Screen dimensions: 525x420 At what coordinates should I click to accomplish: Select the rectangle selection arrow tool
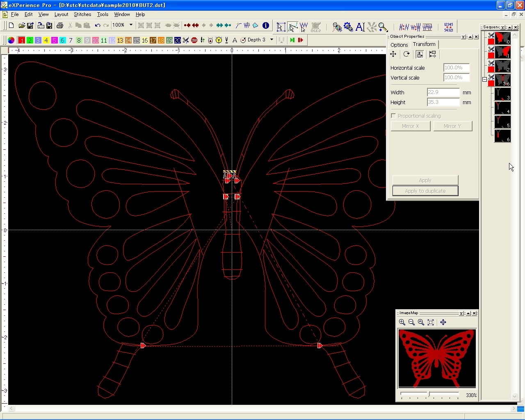click(281, 27)
